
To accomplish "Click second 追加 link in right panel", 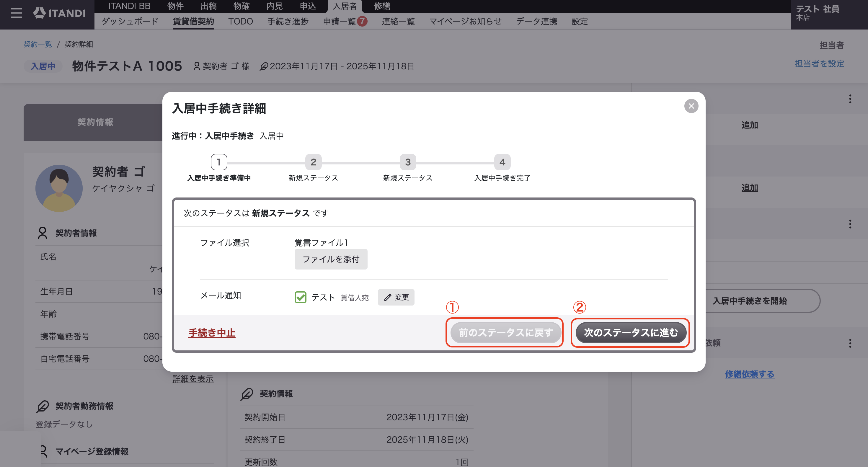I will pyautogui.click(x=750, y=187).
